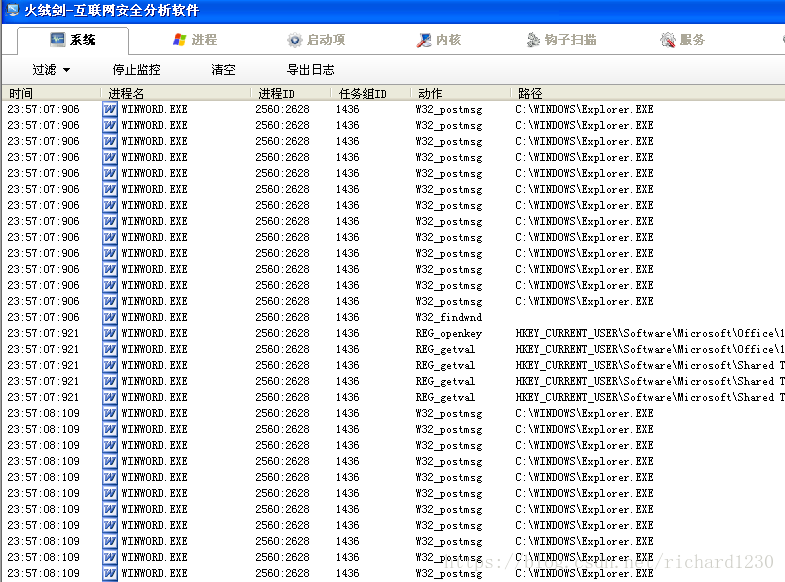Click the tool icon beside 内核

(424, 40)
